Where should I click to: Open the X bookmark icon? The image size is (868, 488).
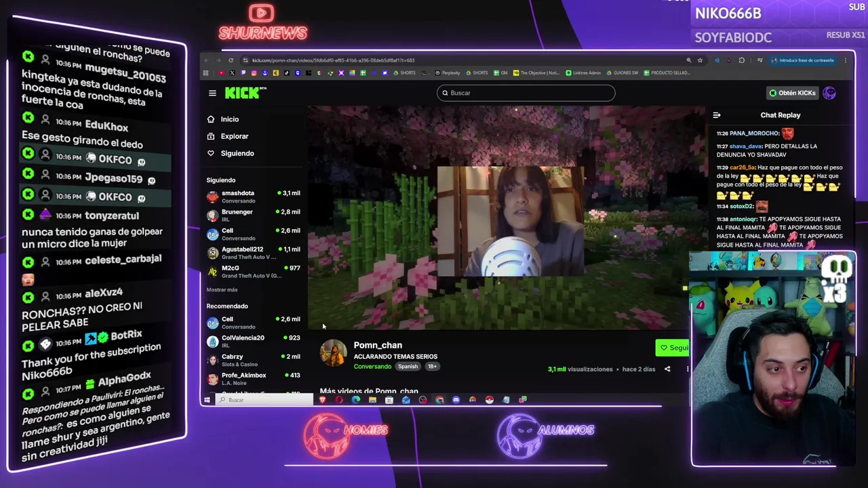(232, 73)
